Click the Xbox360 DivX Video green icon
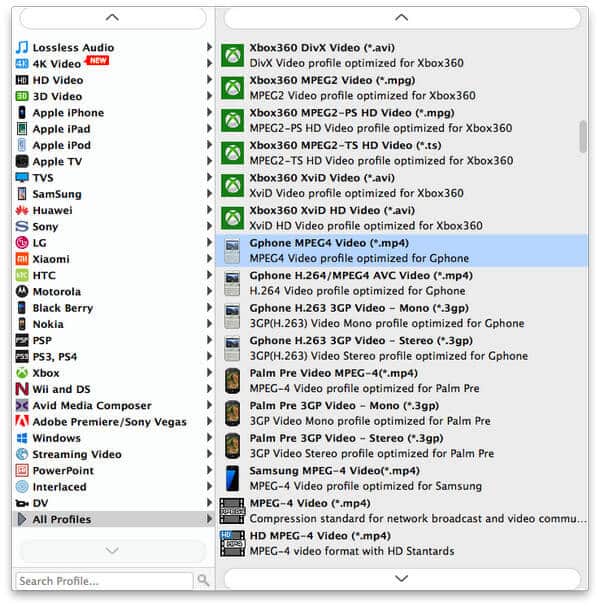This screenshot has height=607, width=600. 232,55
